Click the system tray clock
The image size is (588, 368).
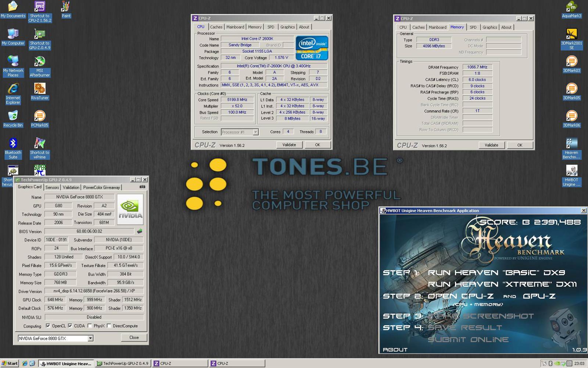tap(579, 363)
